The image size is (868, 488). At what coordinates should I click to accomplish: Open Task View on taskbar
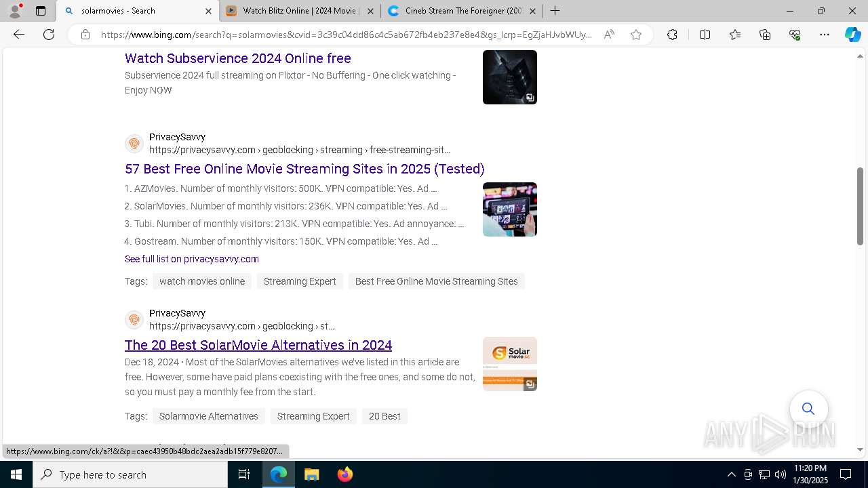(x=244, y=474)
